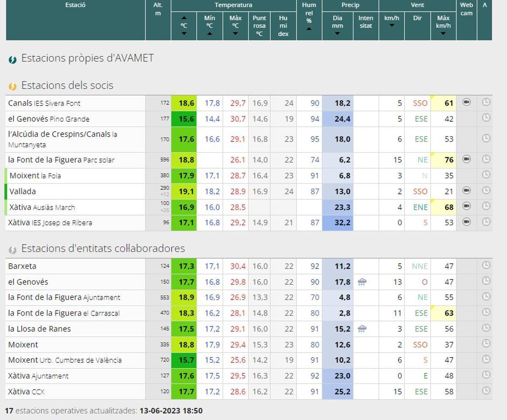Select the rain intensity cloud icon for el Genovés

[x=366, y=282]
